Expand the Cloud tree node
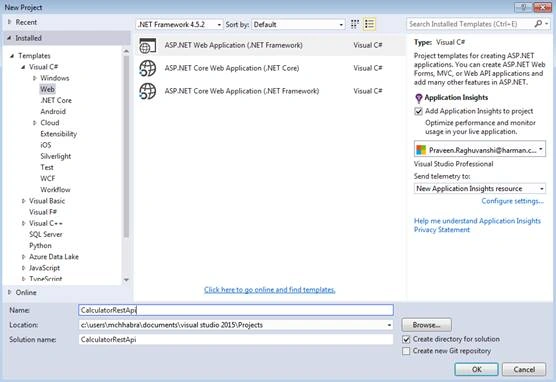556x382 pixels. [x=34, y=123]
